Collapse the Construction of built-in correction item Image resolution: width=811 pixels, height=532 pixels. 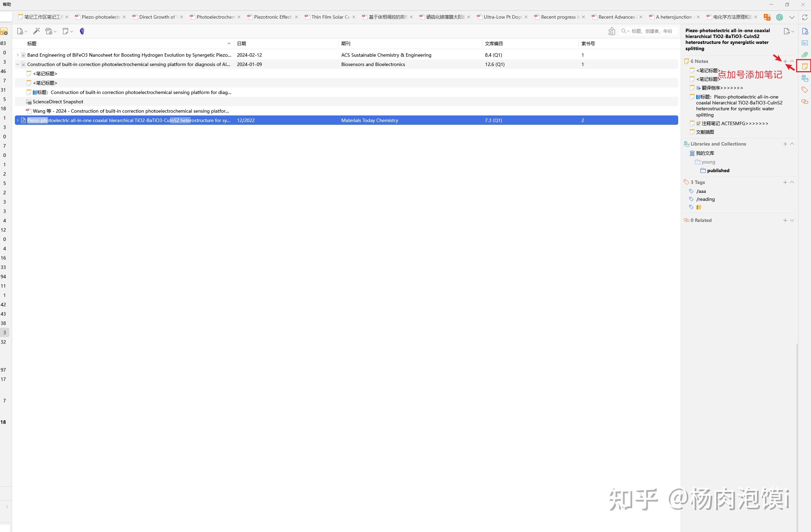coord(18,64)
